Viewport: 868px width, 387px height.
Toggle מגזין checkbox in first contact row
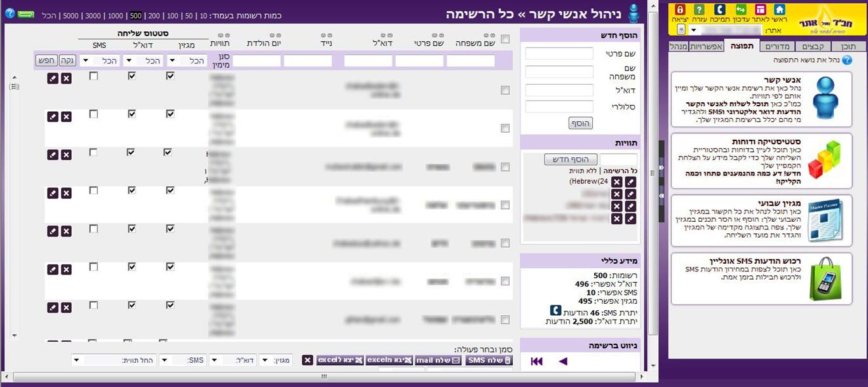click(170, 76)
